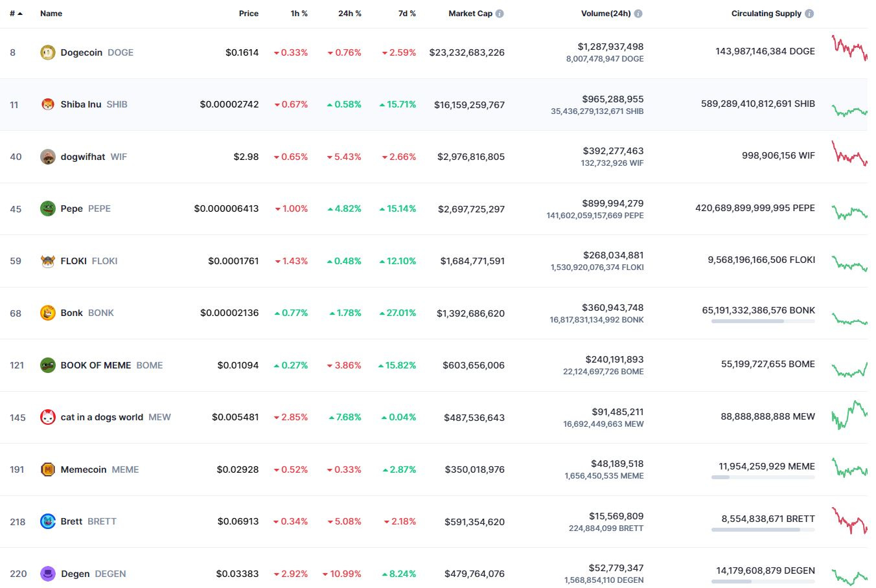The width and height of the screenshot is (876, 588).
Task: Open the Degen DEGEN page link
Action: [x=93, y=574]
